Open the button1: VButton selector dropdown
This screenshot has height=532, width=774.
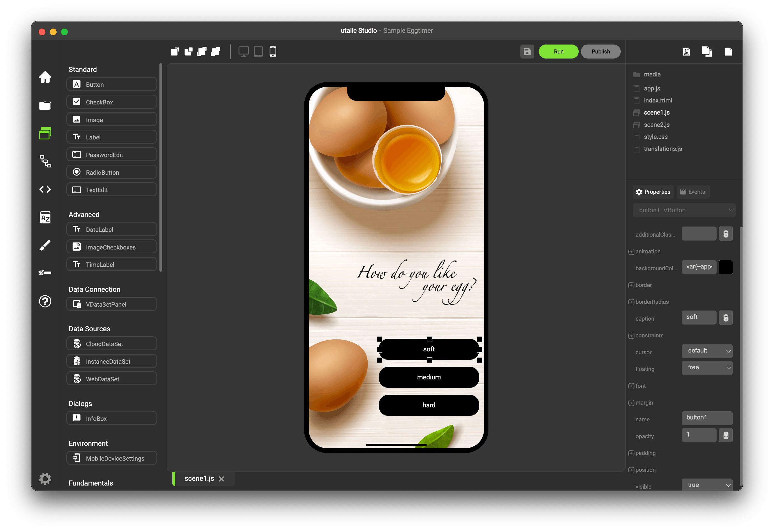click(x=683, y=210)
